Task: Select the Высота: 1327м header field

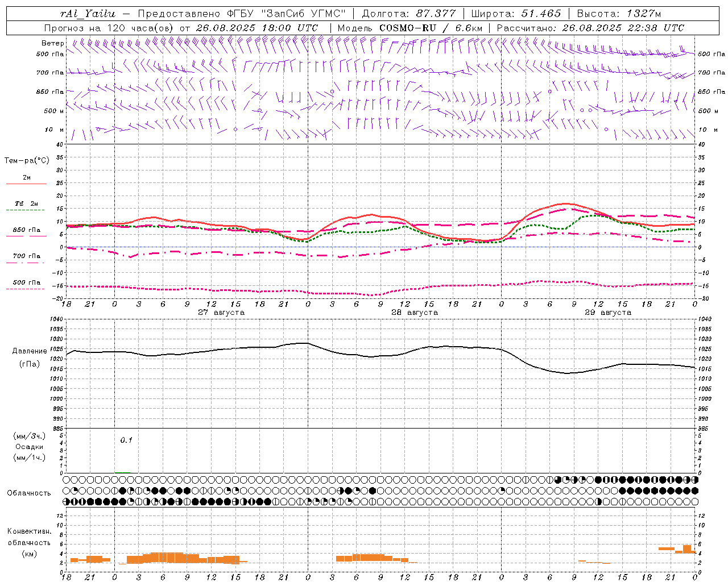Action: (619, 14)
